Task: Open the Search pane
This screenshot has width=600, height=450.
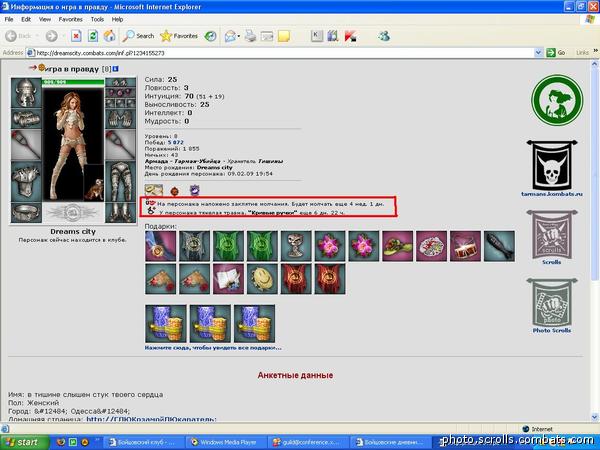Action: pyautogui.click(x=138, y=36)
